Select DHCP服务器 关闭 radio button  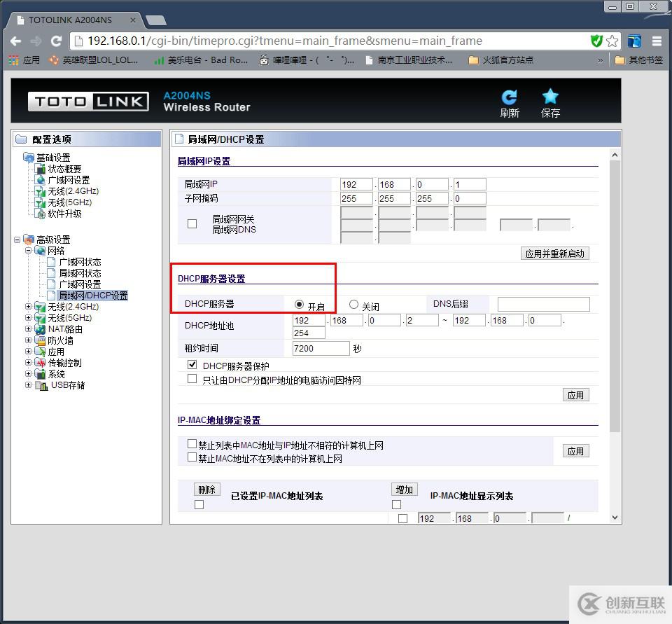[x=353, y=305]
